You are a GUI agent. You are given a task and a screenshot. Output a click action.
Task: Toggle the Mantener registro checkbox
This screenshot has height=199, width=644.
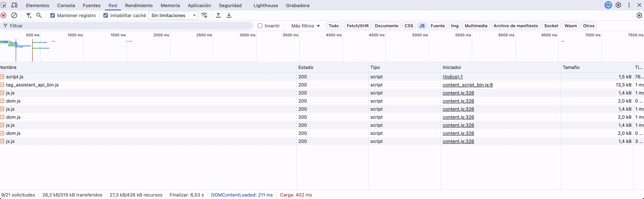point(53,16)
